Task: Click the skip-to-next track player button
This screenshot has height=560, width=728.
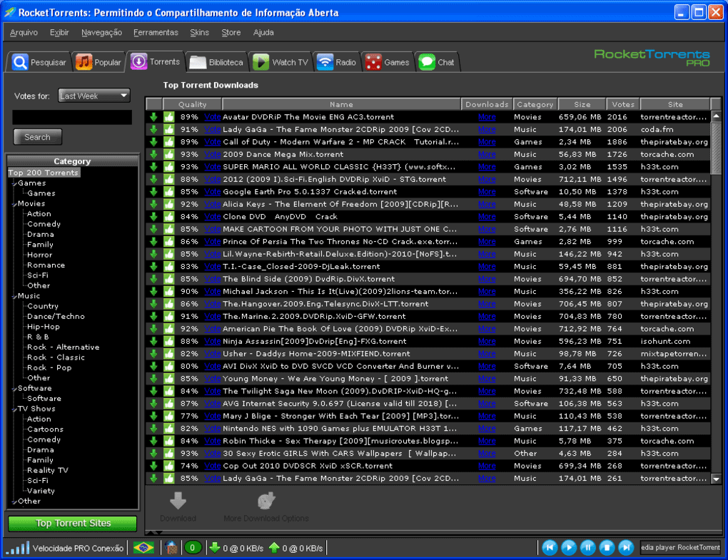Action: coord(626,548)
